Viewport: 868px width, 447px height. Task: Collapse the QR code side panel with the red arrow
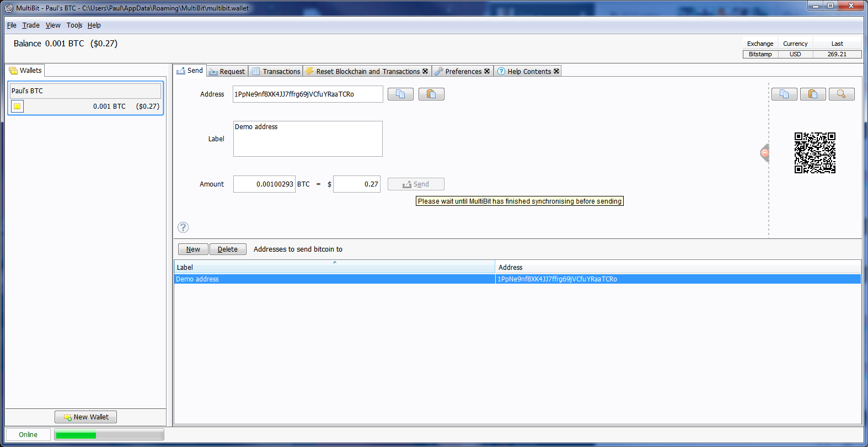[764, 153]
